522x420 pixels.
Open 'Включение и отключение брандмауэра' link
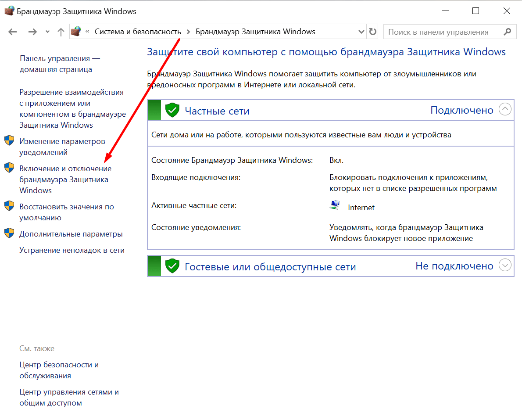[x=65, y=179]
